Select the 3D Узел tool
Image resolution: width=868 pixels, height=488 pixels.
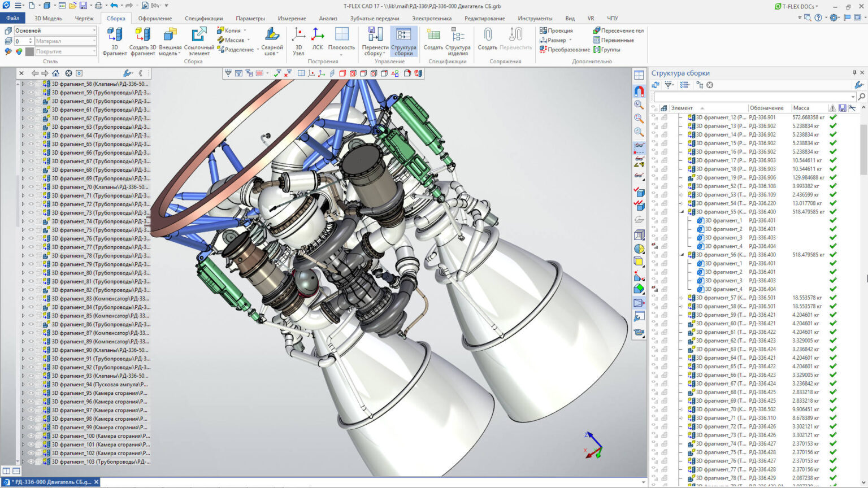point(300,41)
